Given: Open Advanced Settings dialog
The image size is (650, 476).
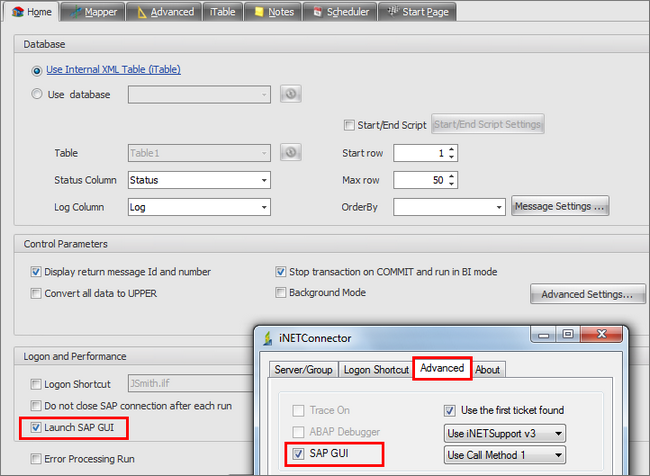Looking at the screenshot, I should point(587,294).
